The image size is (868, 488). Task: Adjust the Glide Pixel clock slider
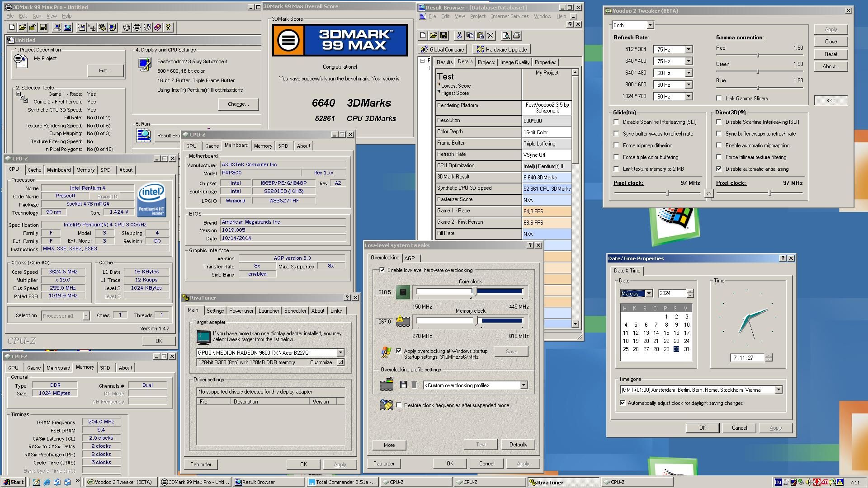click(x=667, y=193)
